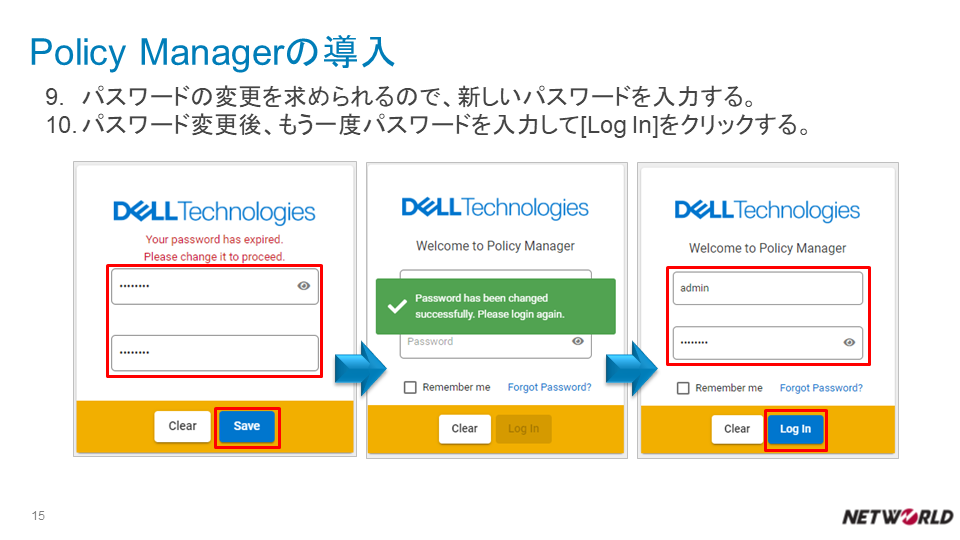Toggle password visibility eye in middle login panel
960x540 pixels.
pyautogui.click(x=577, y=341)
